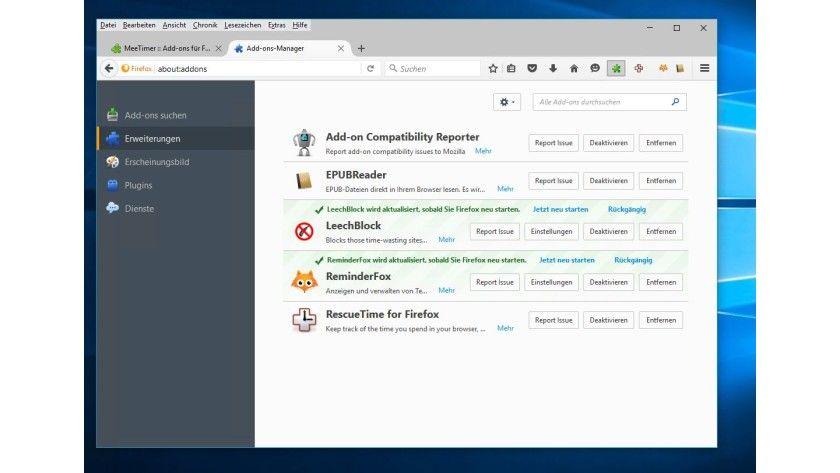Go to the home page icon
This screenshot has width=840, height=473.
point(574,69)
